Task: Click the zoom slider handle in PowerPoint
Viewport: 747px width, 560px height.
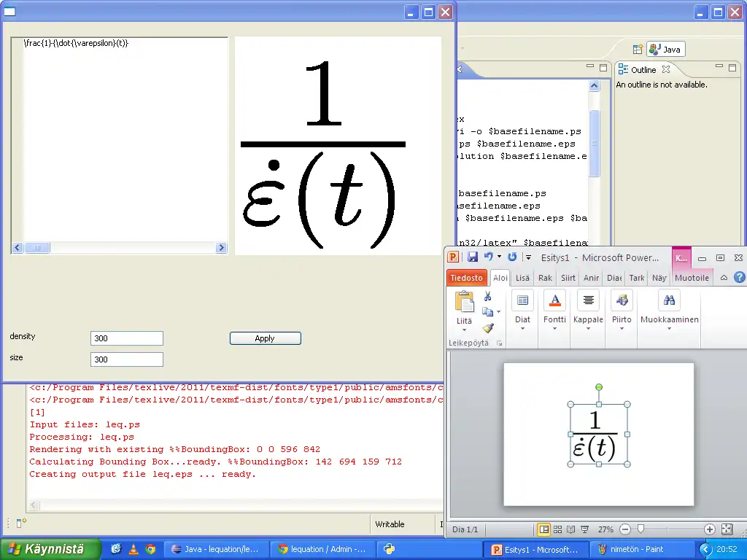Action: click(640, 529)
